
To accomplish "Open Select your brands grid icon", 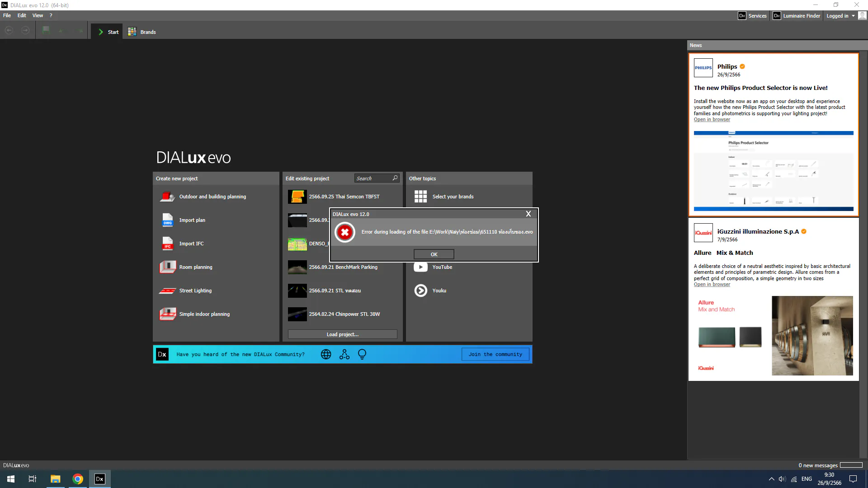I will (420, 197).
